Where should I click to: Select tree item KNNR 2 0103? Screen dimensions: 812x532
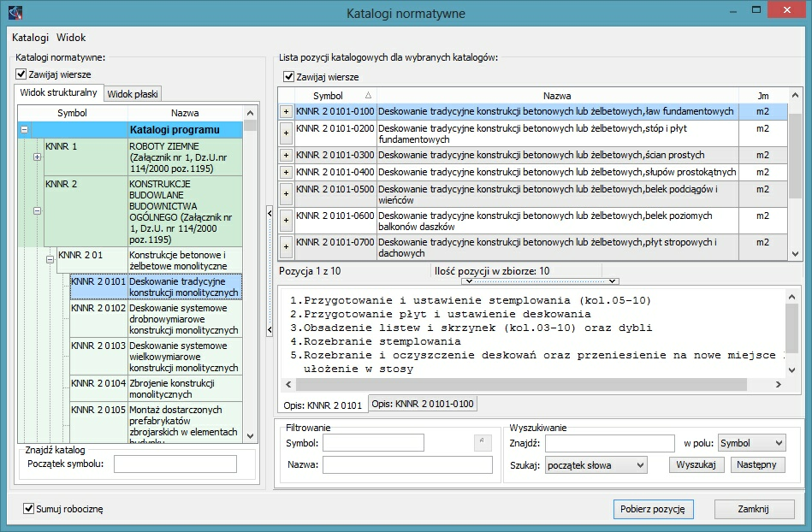156,357
